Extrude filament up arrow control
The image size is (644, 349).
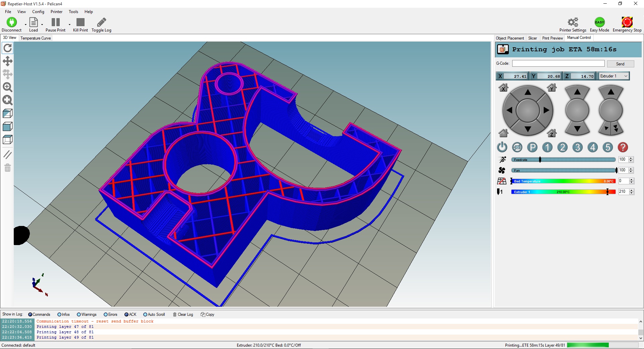611,92
